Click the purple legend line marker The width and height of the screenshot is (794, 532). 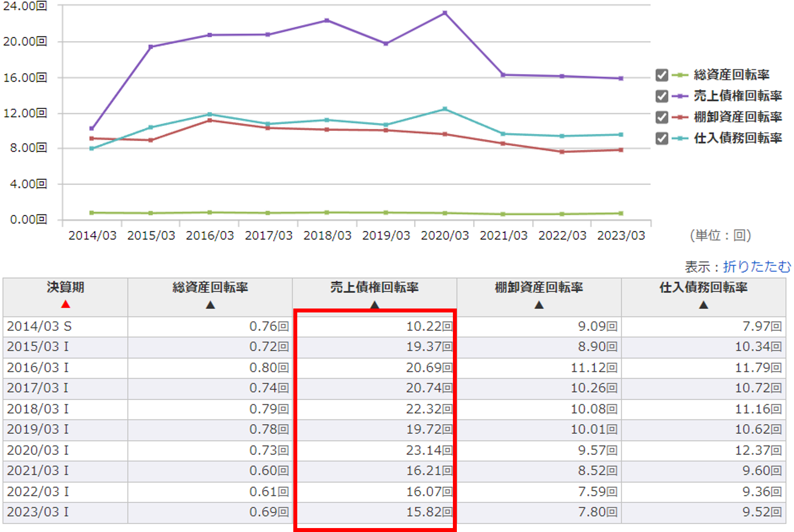click(x=680, y=96)
